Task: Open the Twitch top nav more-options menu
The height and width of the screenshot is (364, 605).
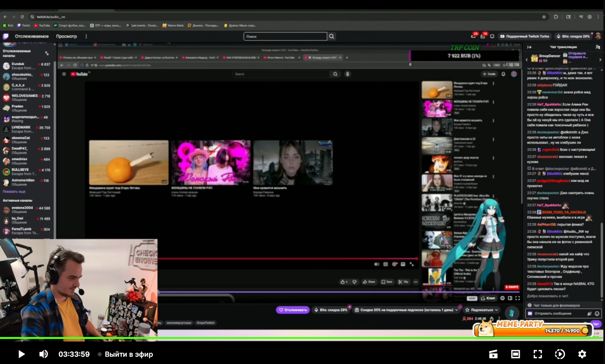Action: coord(86,36)
